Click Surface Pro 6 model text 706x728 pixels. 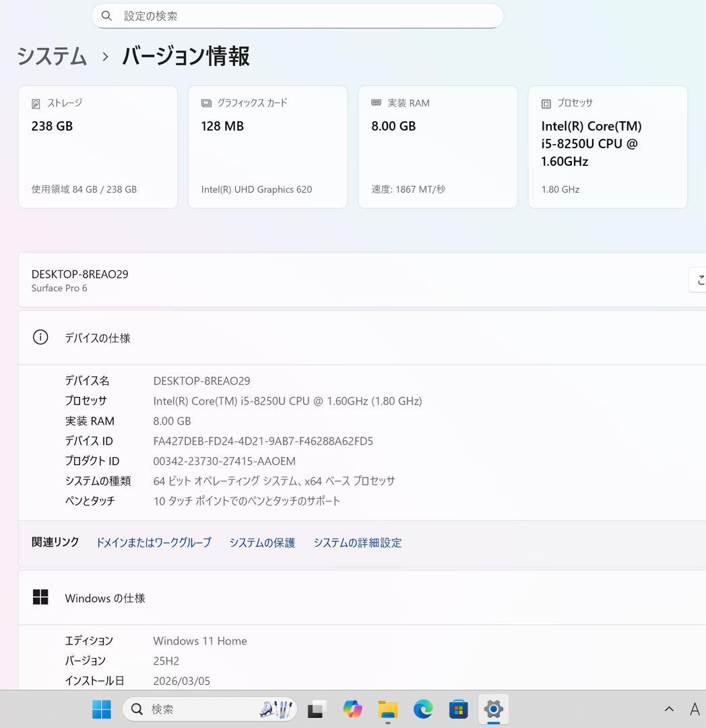59,289
